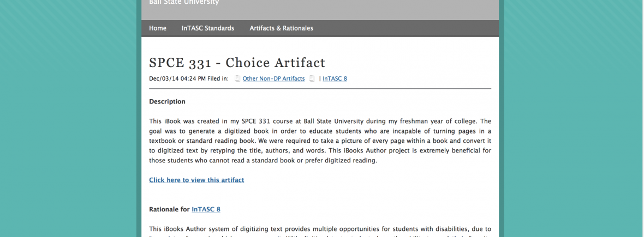Open the Home menu item
Viewport: 644px width, 237px height.
click(158, 28)
